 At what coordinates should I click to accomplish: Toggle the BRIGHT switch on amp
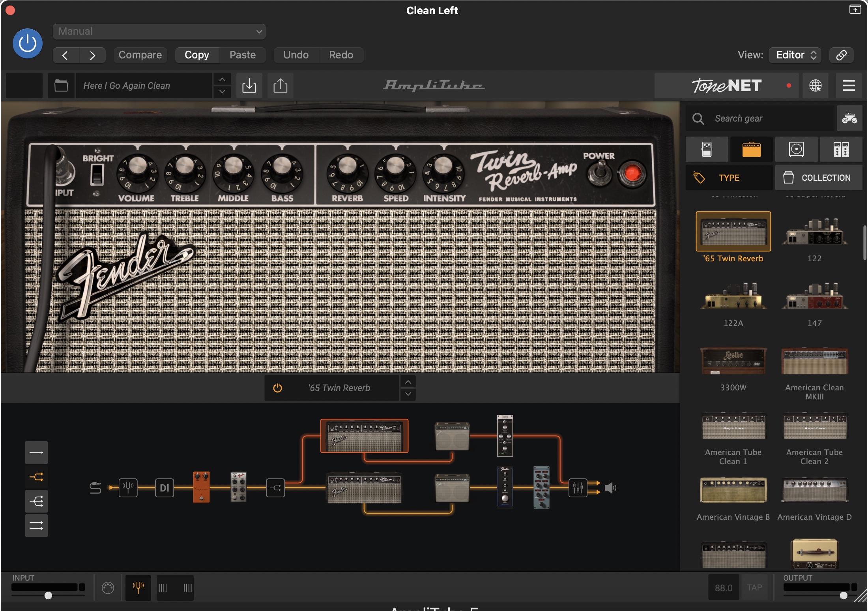coord(97,174)
